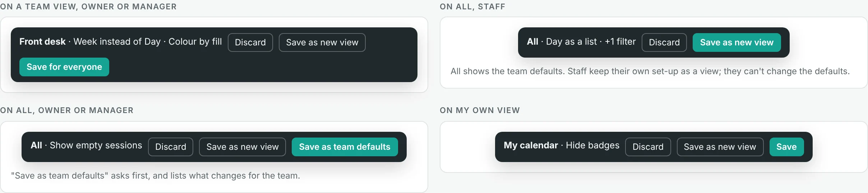
Task: Click the 'My calendar' view name
Action: (531, 145)
